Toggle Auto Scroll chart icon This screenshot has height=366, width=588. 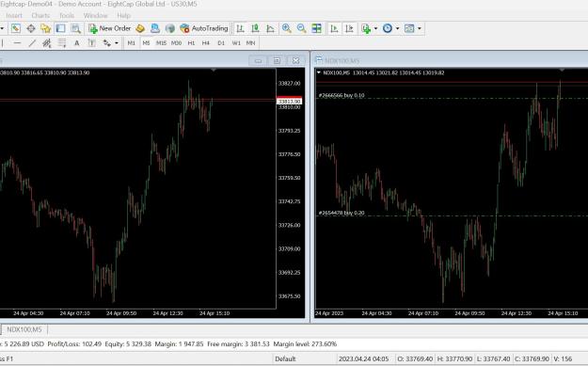(334, 28)
